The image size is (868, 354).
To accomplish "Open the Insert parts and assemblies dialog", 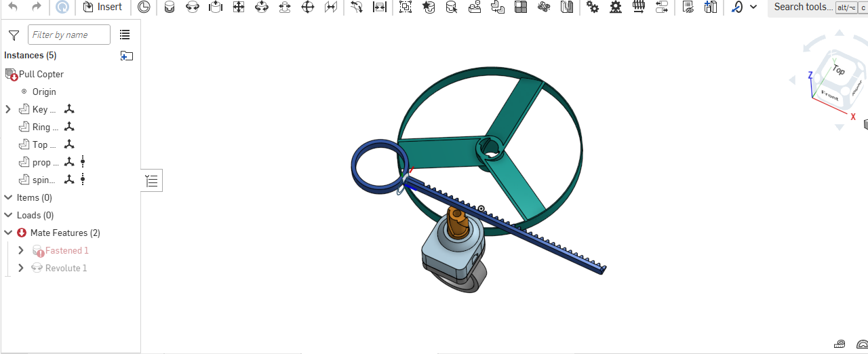I will 102,7.
